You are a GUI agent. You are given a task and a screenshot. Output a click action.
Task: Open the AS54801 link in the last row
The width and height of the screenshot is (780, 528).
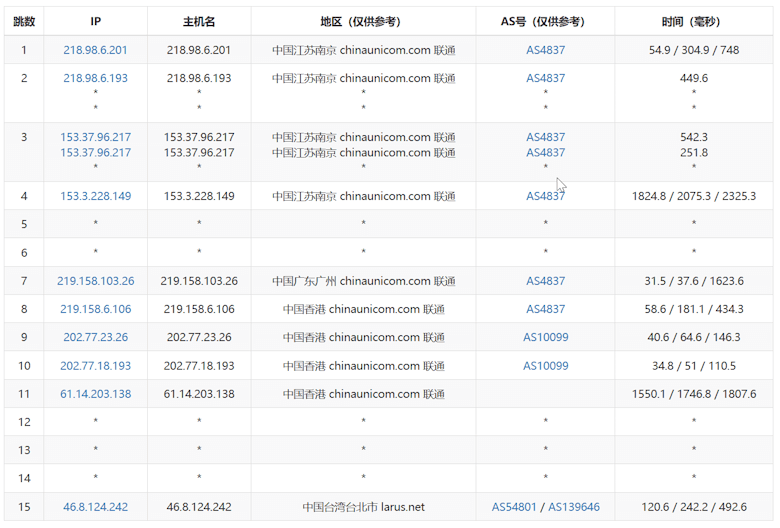pyautogui.click(x=514, y=507)
